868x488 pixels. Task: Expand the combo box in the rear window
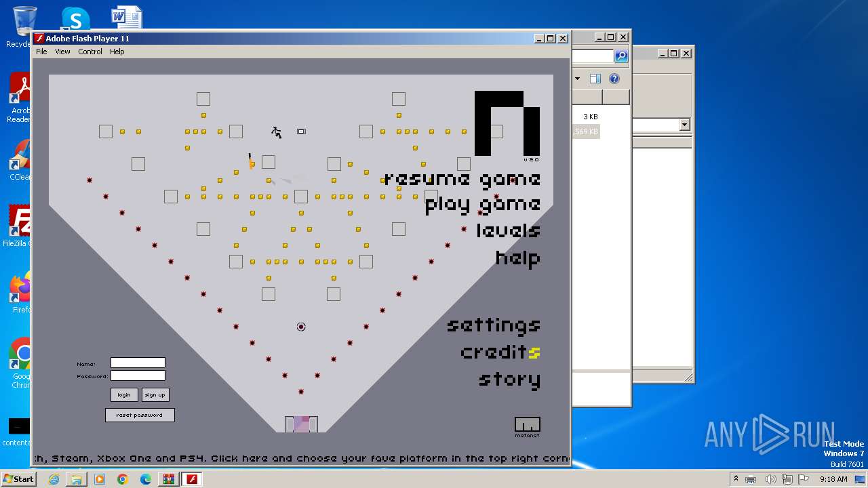point(684,125)
